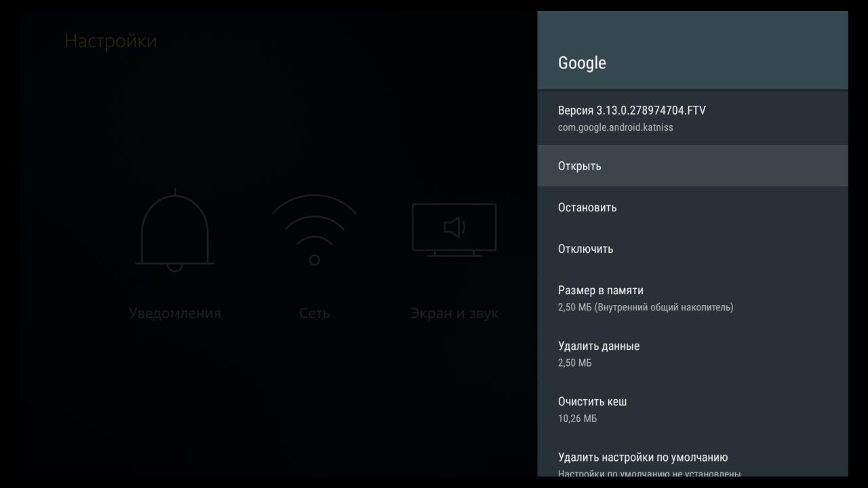The width and height of the screenshot is (868, 488).
Task: Choose Очистить кеш option
Action: (x=692, y=409)
